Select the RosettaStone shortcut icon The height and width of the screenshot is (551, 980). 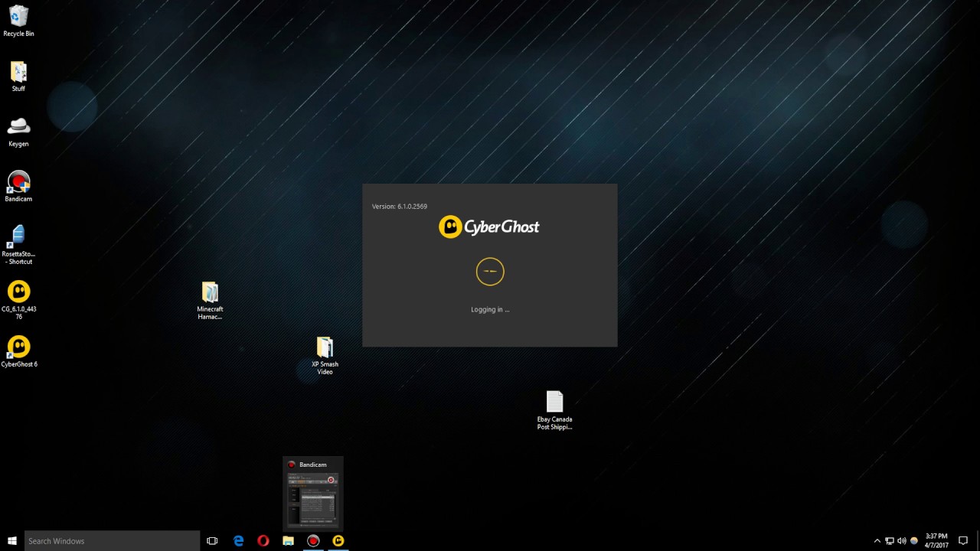18,245
